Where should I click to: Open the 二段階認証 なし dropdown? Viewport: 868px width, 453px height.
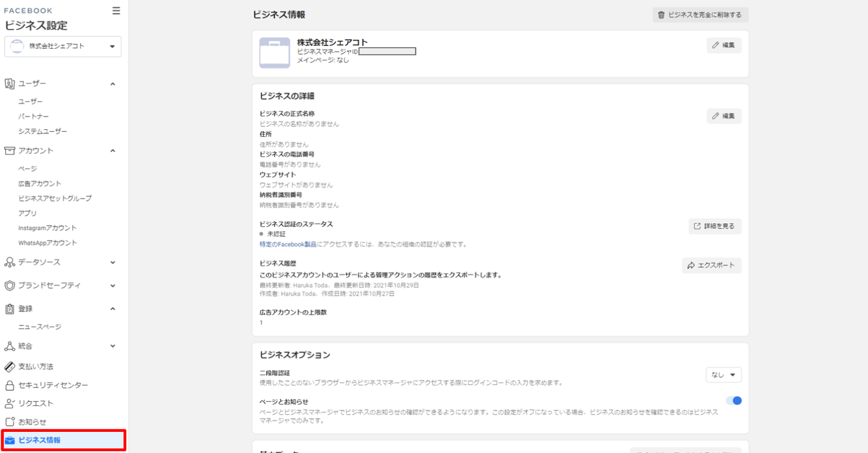(723, 375)
